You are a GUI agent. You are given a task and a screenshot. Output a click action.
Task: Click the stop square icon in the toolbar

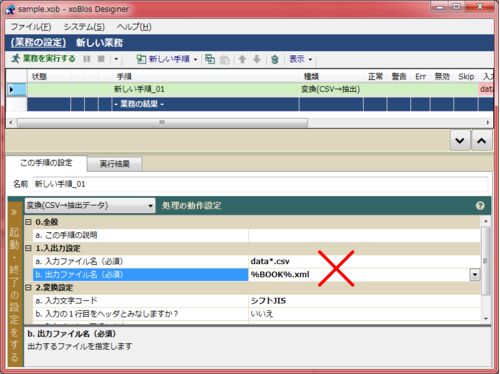pos(101,59)
